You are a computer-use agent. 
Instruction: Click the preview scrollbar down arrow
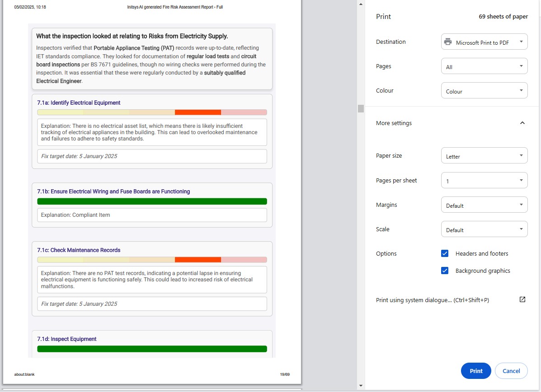pyautogui.click(x=361, y=385)
